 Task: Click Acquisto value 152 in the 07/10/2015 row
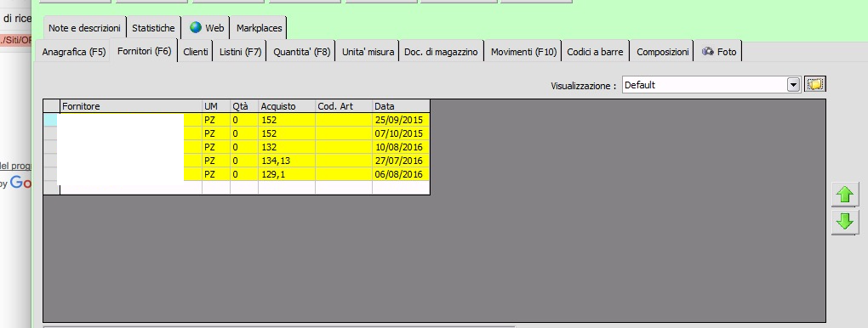click(287, 133)
